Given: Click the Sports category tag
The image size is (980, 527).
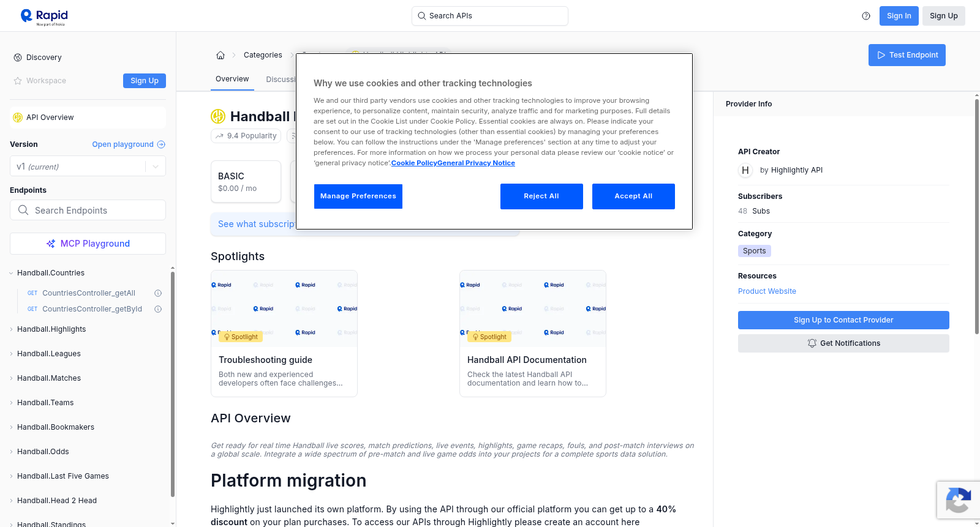Looking at the screenshot, I should click(755, 251).
